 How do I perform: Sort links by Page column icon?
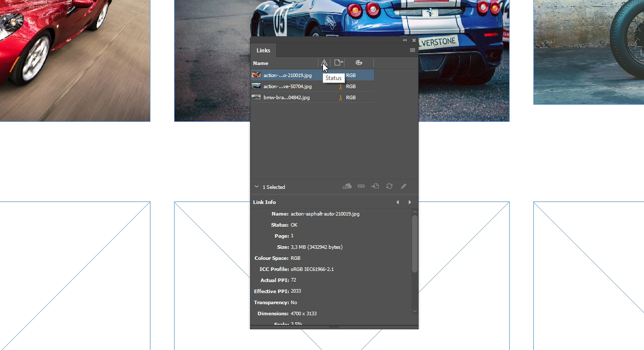[x=339, y=63]
